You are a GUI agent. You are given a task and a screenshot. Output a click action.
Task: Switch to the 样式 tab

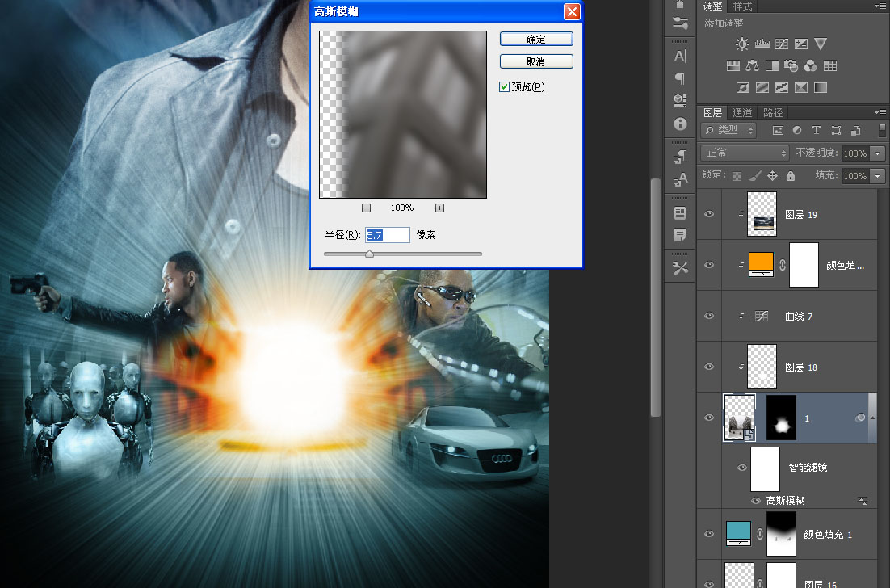(742, 6)
